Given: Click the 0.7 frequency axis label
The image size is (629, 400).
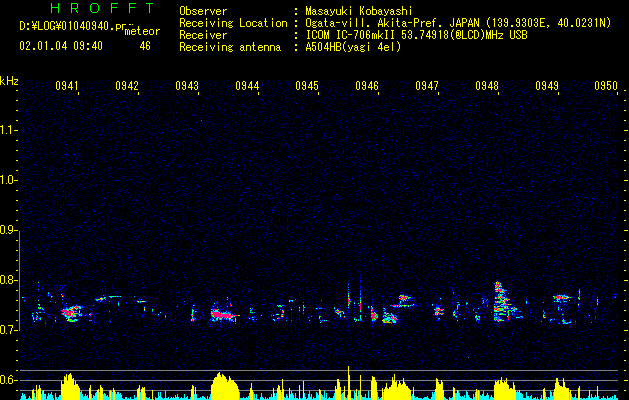Looking at the screenshot, I should coord(8,330).
